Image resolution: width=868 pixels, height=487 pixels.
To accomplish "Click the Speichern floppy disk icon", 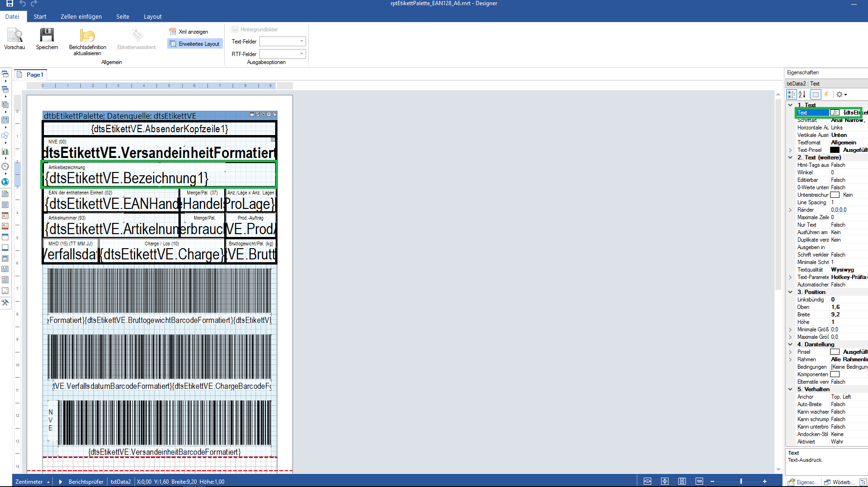I will (47, 37).
